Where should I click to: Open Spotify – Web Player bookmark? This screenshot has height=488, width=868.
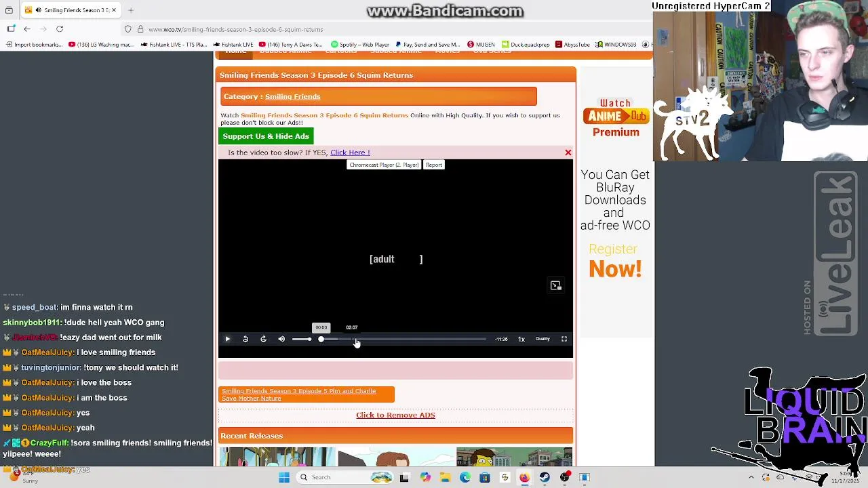point(360,45)
